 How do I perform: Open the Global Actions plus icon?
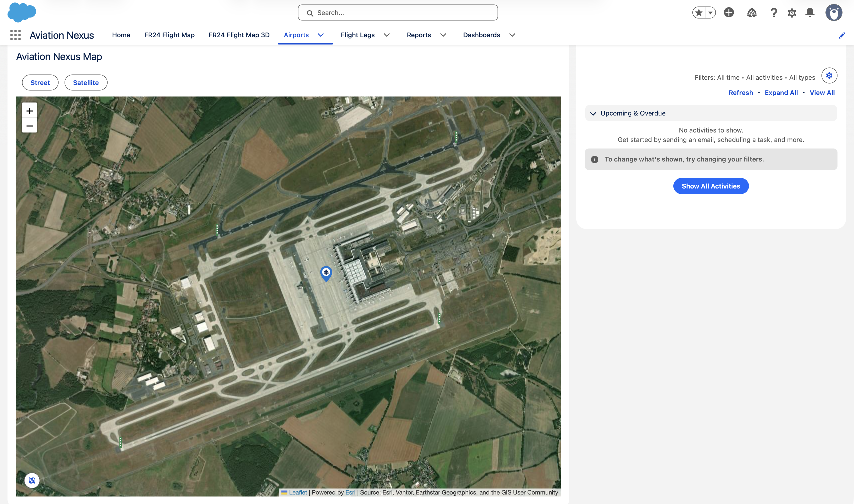729,12
